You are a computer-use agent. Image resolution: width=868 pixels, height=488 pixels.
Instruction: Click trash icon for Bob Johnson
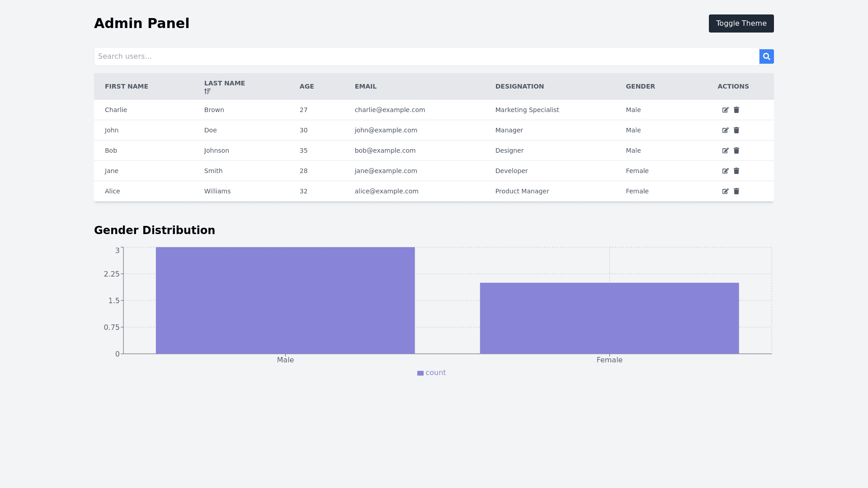[736, 150]
